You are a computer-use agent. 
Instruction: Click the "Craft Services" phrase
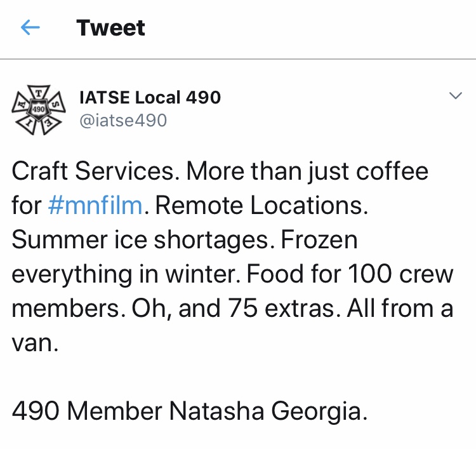point(94,171)
